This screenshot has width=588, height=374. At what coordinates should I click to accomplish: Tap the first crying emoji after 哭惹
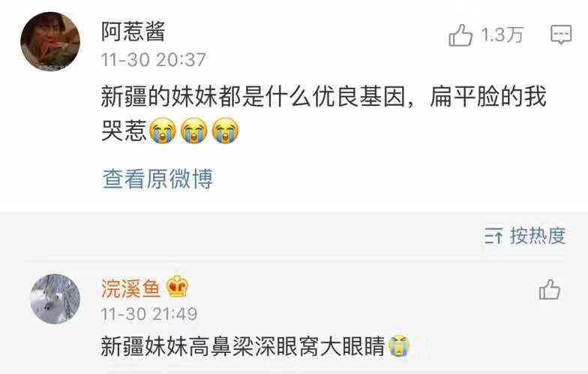(x=162, y=131)
